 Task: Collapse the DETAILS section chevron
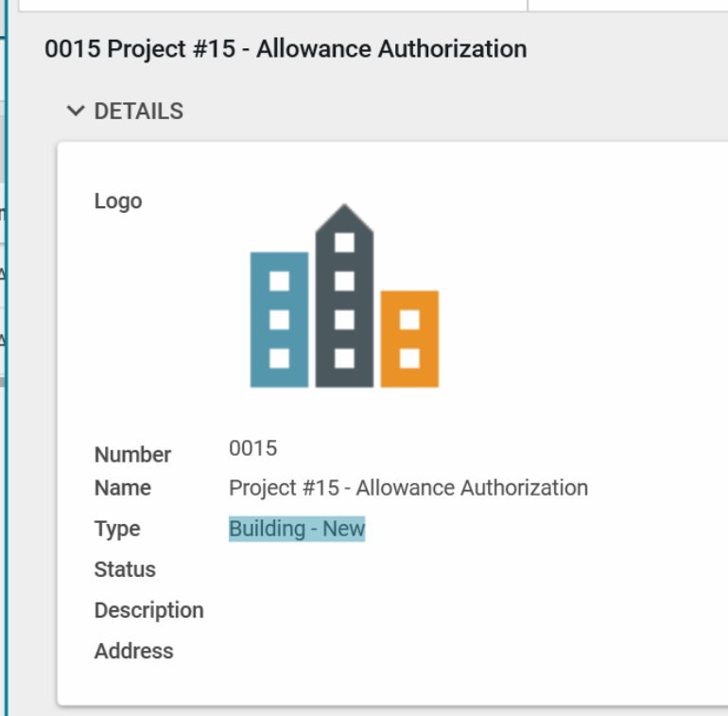76,112
